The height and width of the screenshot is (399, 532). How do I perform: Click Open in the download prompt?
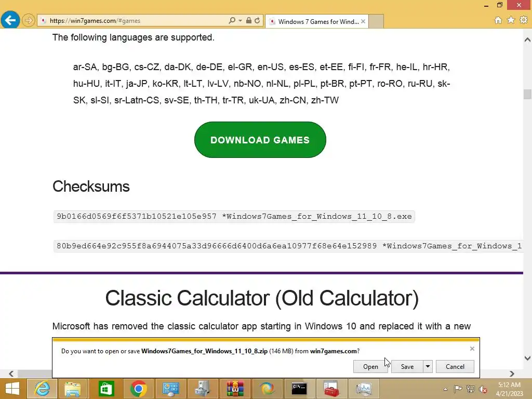tap(370, 366)
